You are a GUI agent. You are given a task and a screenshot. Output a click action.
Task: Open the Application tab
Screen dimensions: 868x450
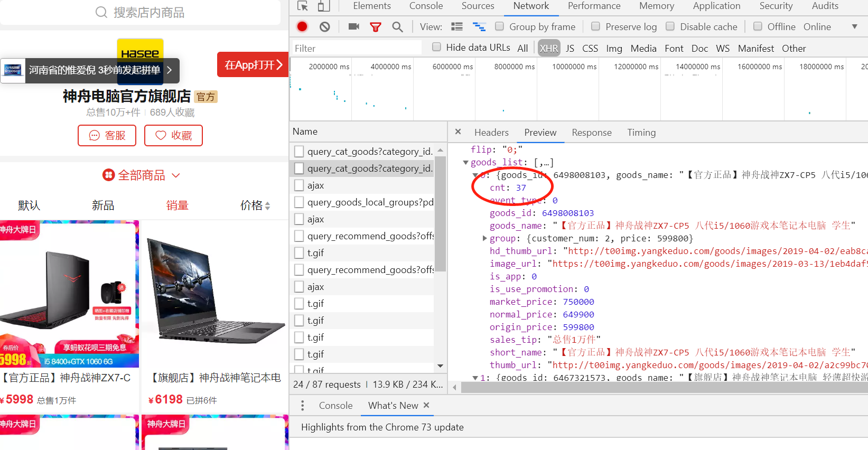[716, 6]
